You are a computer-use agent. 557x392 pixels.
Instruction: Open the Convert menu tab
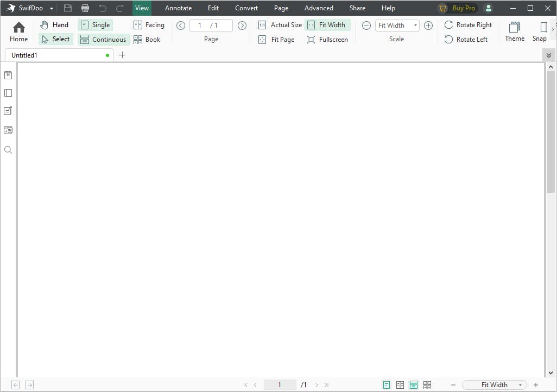[246, 8]
